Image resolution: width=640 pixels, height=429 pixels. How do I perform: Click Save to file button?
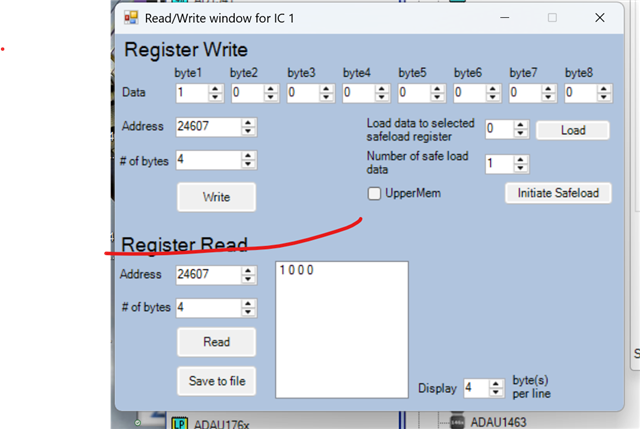click(x=216, y=381)
